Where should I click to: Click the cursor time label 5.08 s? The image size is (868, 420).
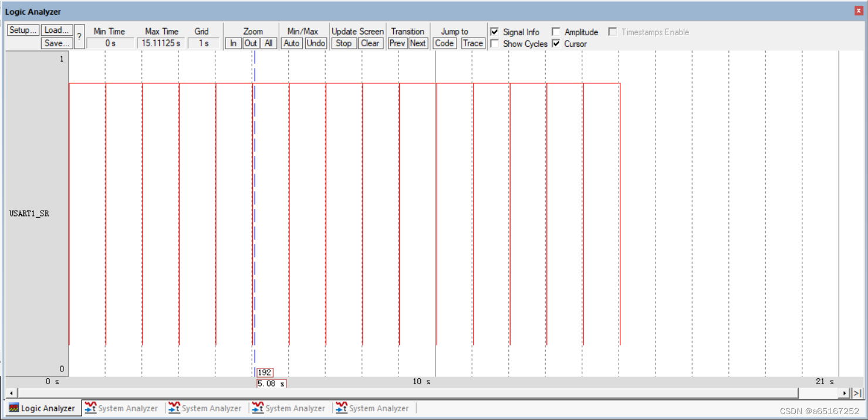click(271, 384)
